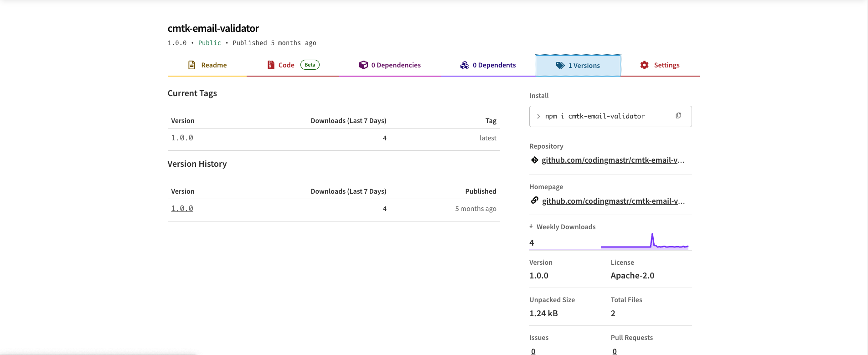Open the Issues count link
Image resolution: width=868 pixels, height=355 pixels.
coord(533,351)
